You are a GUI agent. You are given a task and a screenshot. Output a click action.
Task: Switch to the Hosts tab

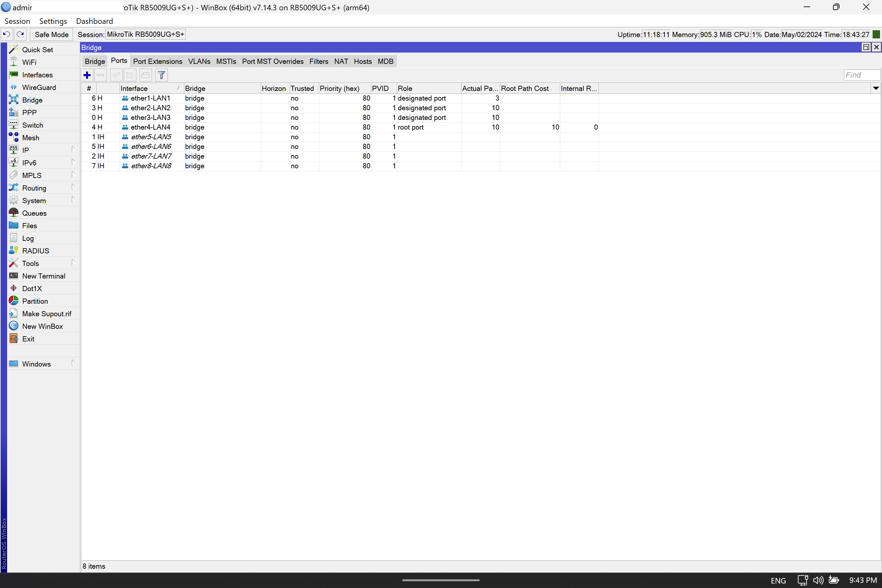pyautogui.click(x=363, y=62)
